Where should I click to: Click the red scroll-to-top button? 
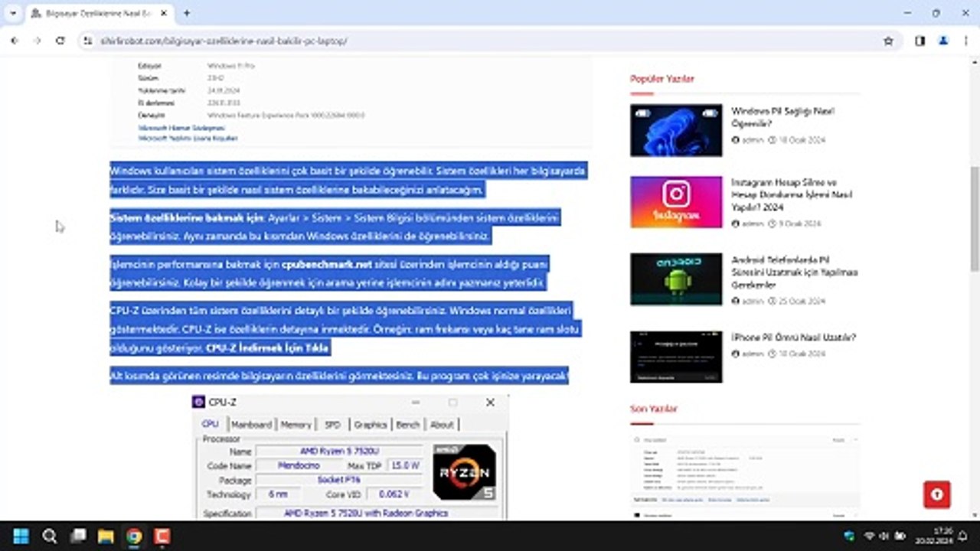[937, 494]
